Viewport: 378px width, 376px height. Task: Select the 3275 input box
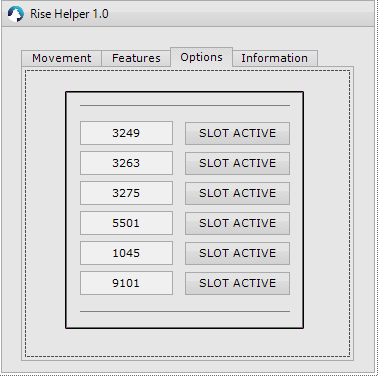pos(126,193)
